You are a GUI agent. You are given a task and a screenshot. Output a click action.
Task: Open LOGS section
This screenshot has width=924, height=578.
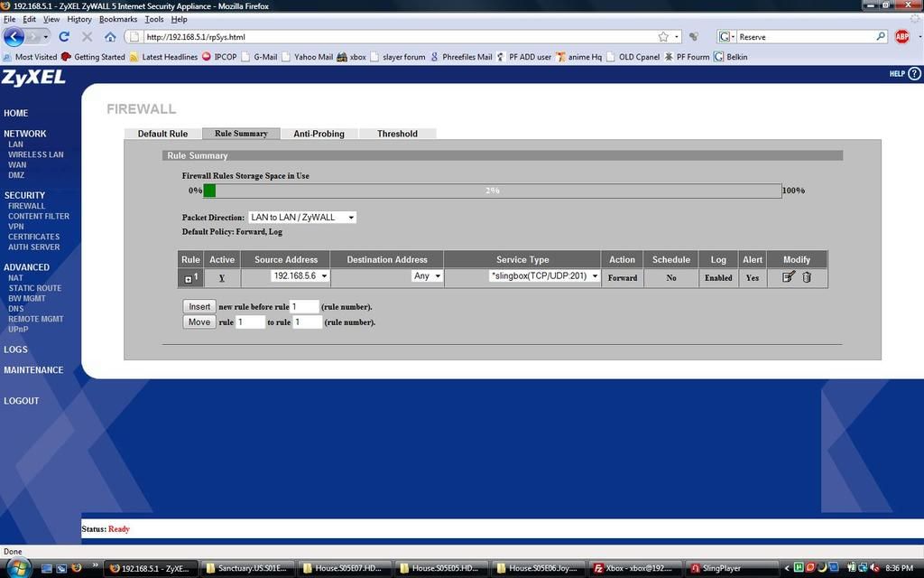click(15, 350)
